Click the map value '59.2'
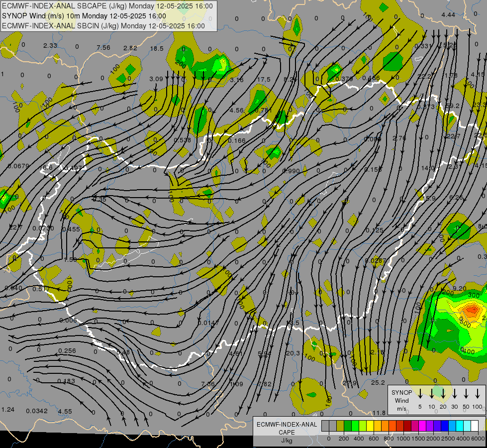This screenshot has height=448, width=487. pos(452,106)
